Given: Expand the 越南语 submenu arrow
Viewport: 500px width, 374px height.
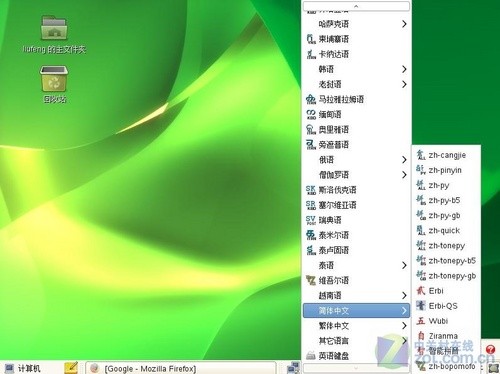Looking at the screenshot, I should click(404, 295).
